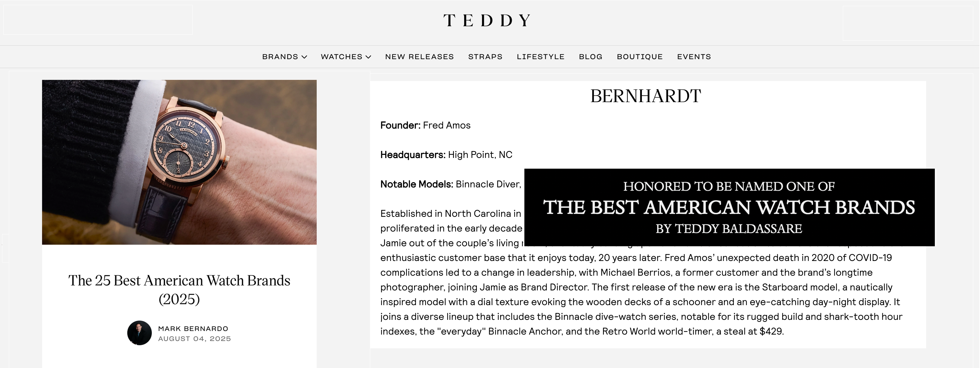Expand the WATCHES dropdown chevron

(368, 57)
